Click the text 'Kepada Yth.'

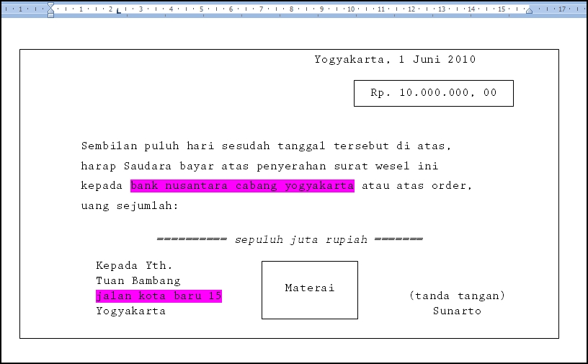pyautogui.click(x=134, y=266)
